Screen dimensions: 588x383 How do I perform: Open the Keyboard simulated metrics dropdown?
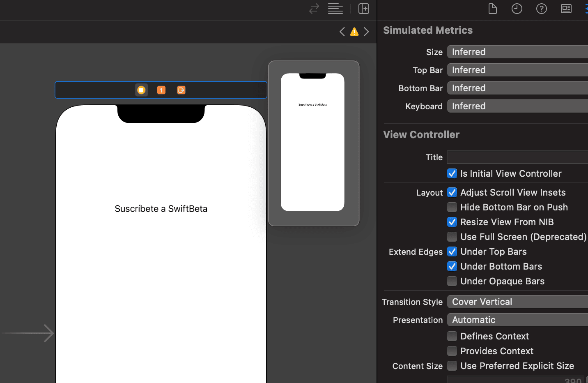coord(517,106)
